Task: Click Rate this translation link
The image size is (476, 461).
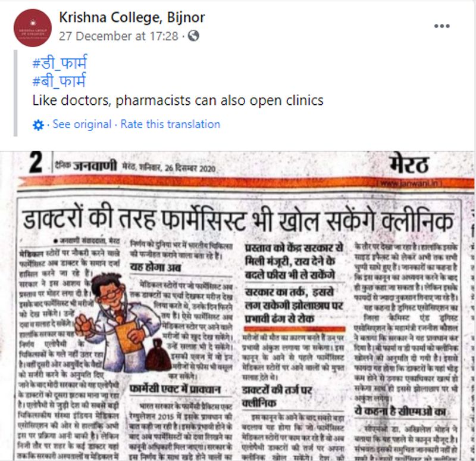Action: click(x=170, y=124)
